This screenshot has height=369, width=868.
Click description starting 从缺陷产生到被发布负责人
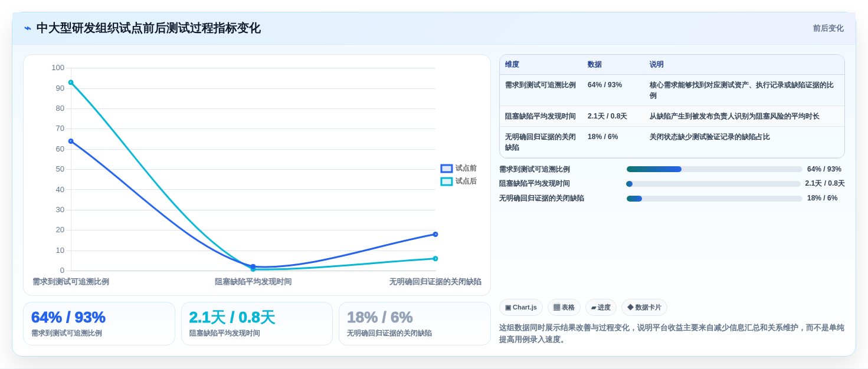[x=734, y=116]
